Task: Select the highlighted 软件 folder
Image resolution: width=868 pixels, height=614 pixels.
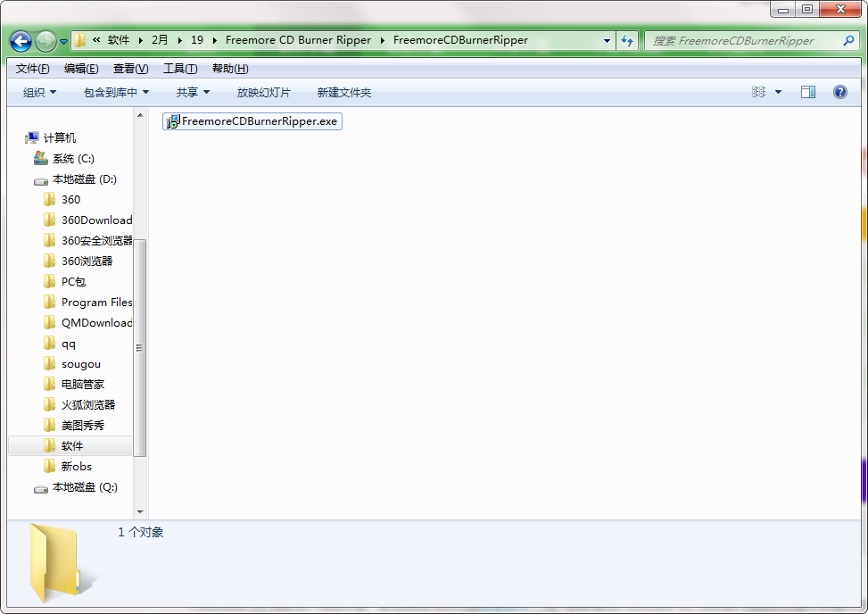Action: coord(70,445)
